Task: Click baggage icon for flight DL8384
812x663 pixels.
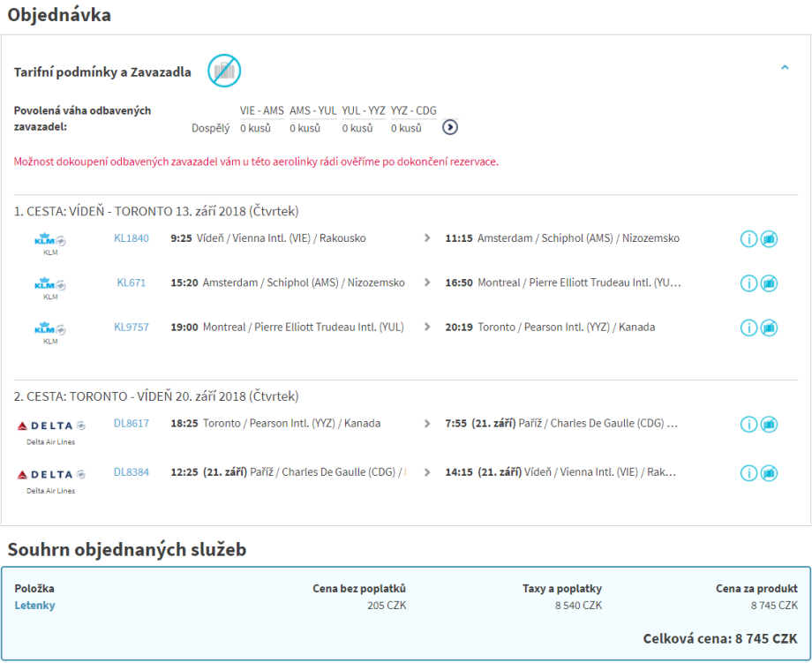Action: tap(769, 472)
